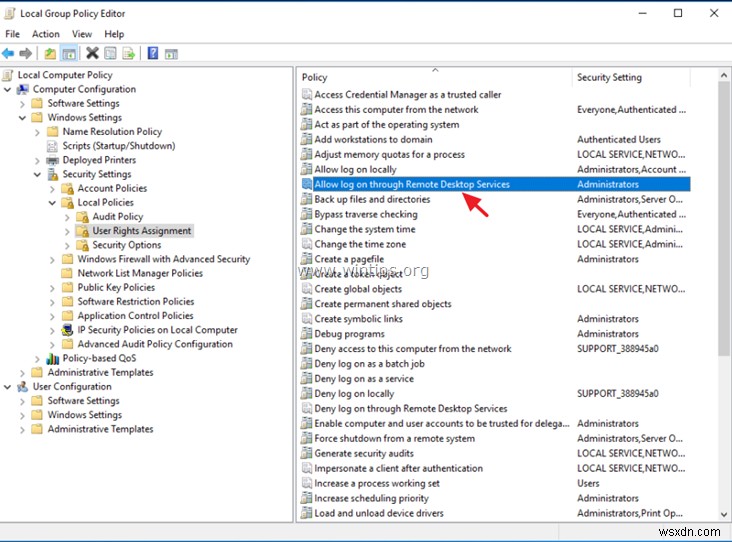This screenshot has height=542, width=732.
Task: Click the Local Computer Policy root icon
Action: [8, 75]
